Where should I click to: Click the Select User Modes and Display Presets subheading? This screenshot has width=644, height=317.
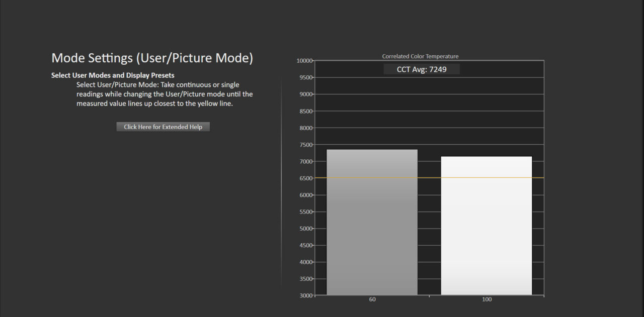click(x=113, y=75)
